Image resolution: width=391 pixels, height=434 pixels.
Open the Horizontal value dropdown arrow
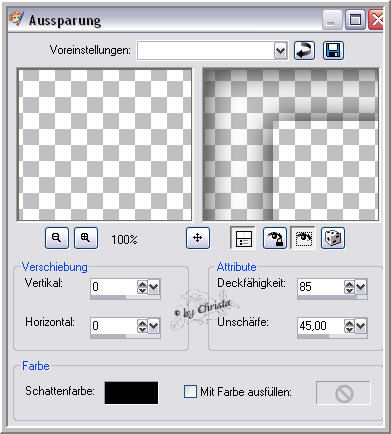[x=154, y=326]
